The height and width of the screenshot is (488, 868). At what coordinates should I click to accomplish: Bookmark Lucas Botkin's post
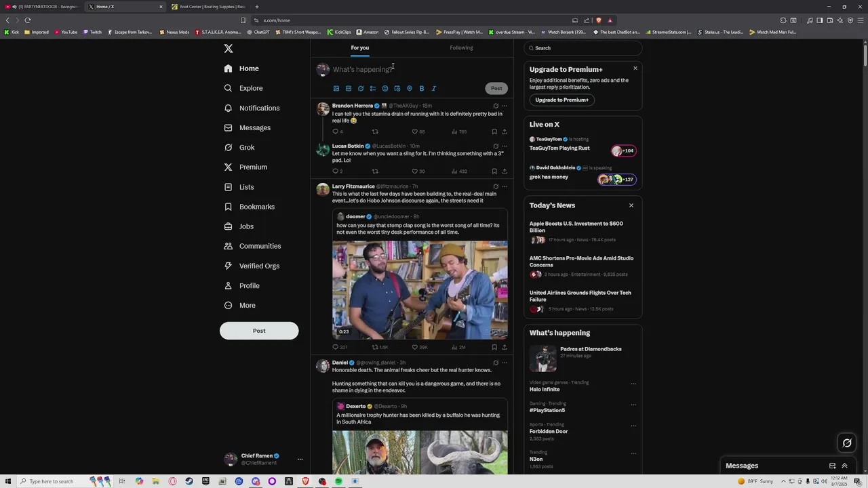494,171
